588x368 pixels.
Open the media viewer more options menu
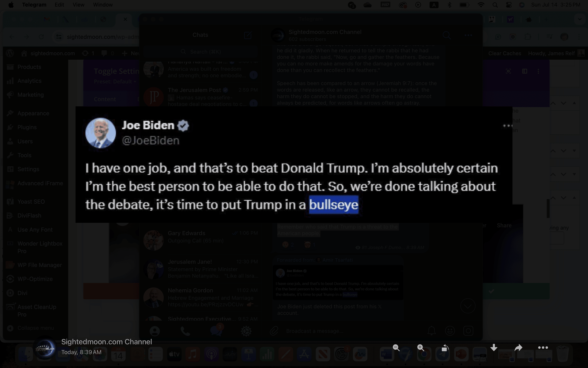tap(543, 348)
